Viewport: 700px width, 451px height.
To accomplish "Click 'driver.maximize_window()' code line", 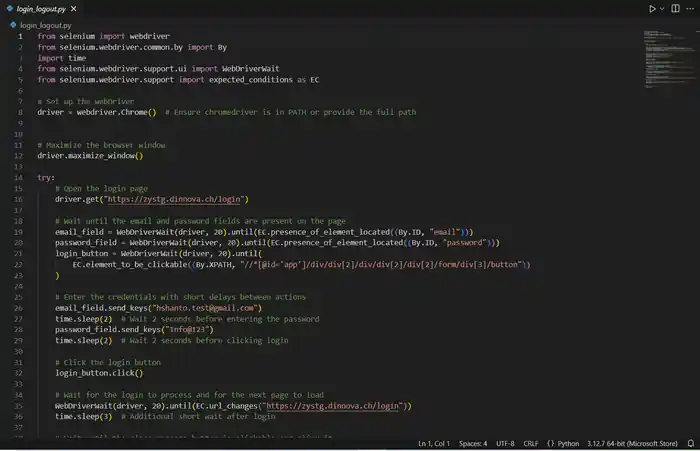I will (x=90, y=156).
